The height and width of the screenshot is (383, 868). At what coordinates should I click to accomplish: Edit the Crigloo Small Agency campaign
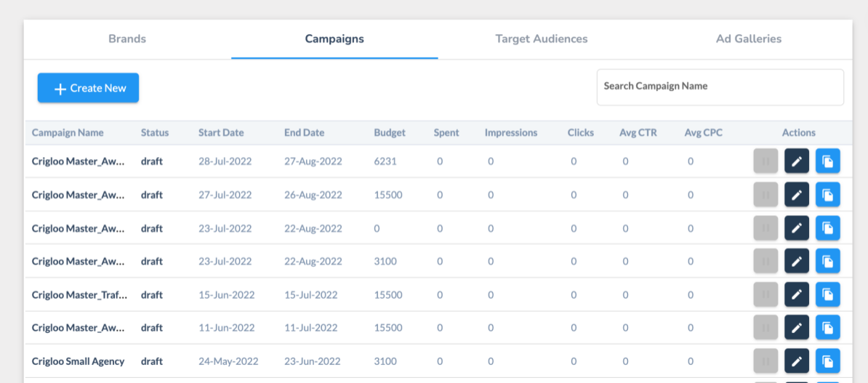797,361
